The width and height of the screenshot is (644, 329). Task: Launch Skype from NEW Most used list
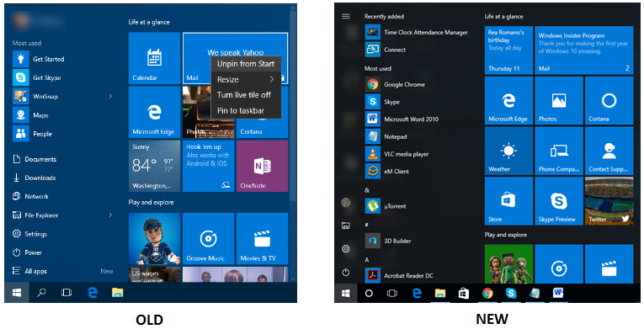click(382, 102)
